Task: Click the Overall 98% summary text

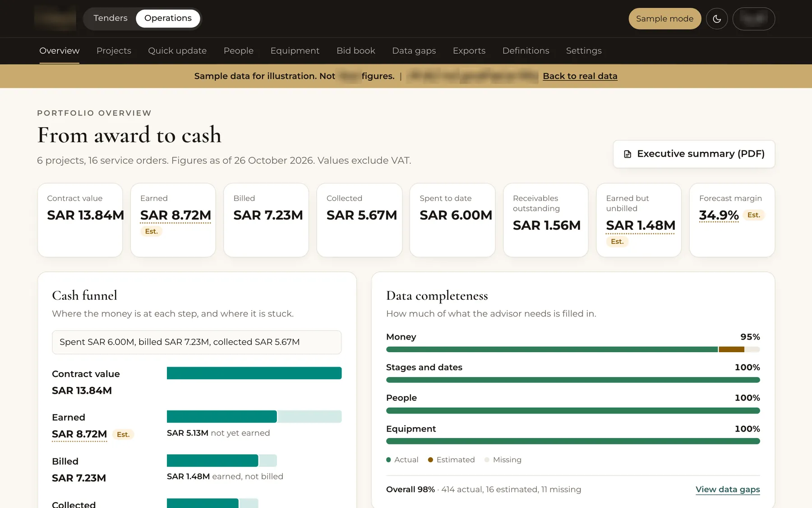Action: [x=484, y=489]
